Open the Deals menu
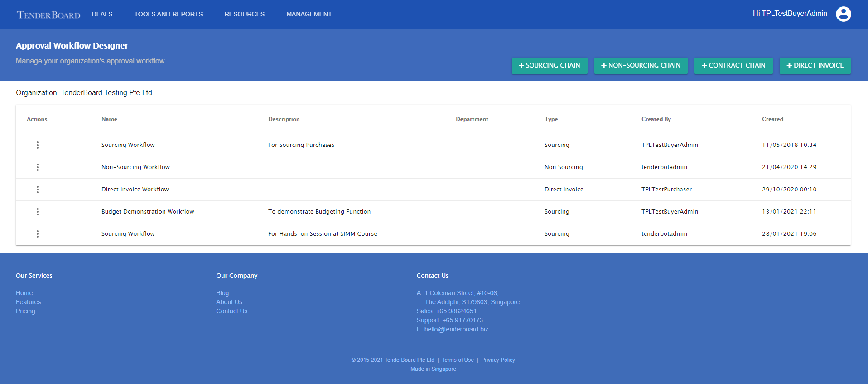The image size is (868, 384). click(x=102, y=14)
